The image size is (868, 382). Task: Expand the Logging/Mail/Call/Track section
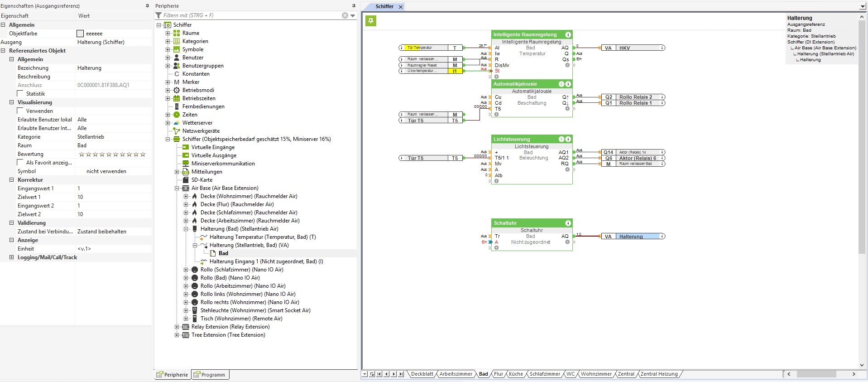[x=12, y=257]
